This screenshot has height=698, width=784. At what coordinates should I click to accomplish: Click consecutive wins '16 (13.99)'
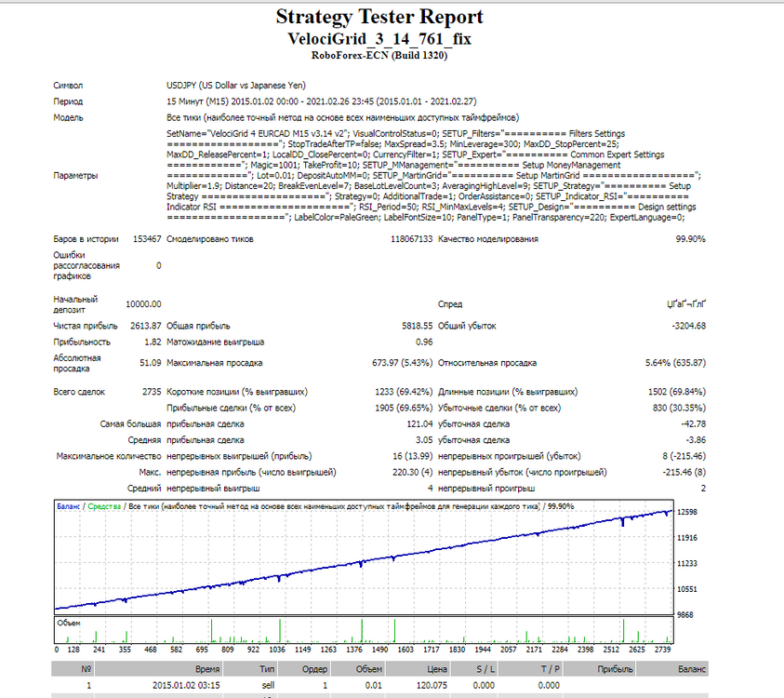point(413,456)
